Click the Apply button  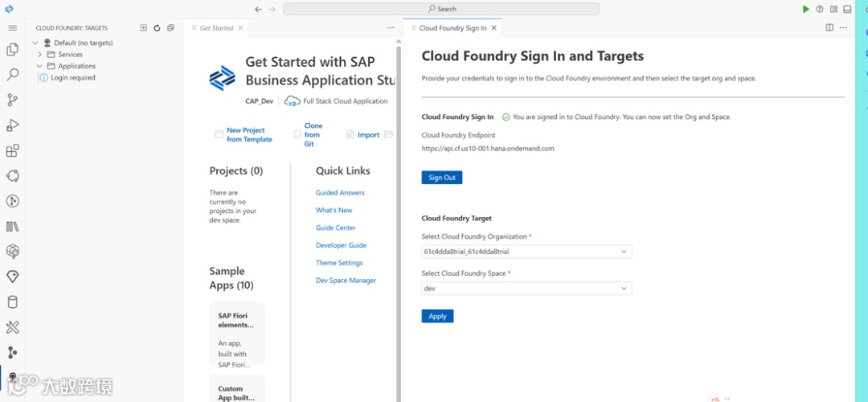(437, 316)
